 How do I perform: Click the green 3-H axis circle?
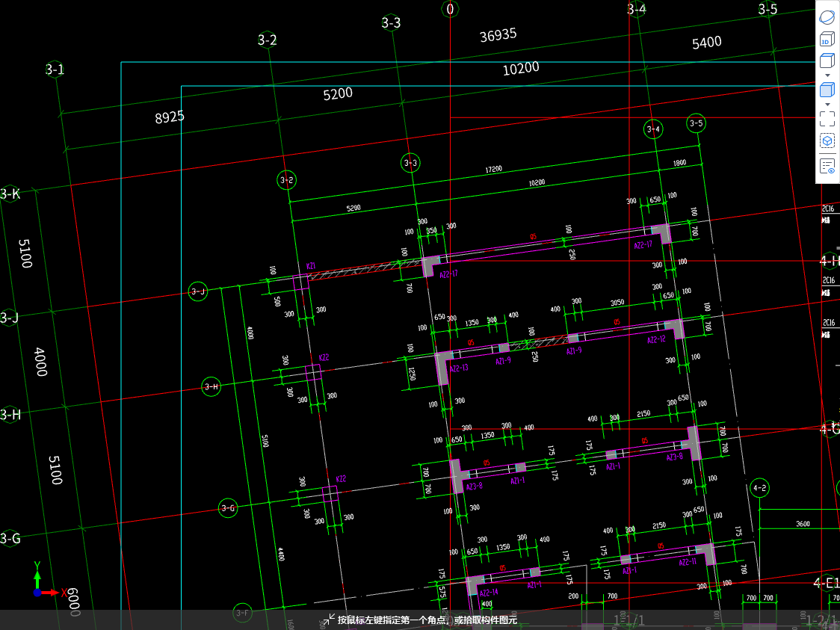click(211, 386)
